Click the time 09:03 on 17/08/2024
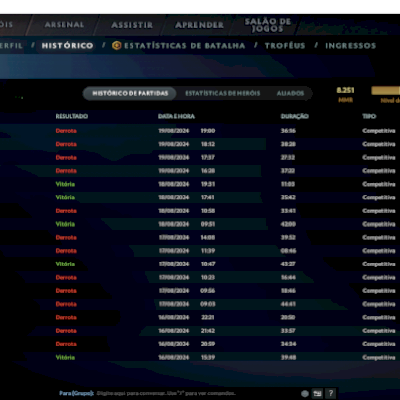Image resolution: width=400 pixels, height=400 pixels. point(208,304)
